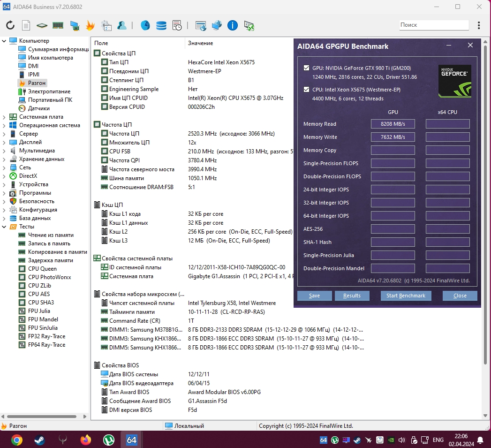Click the blue pie chart toolbar icon
The width and height of the screenshot is (491, 448).
145,25
